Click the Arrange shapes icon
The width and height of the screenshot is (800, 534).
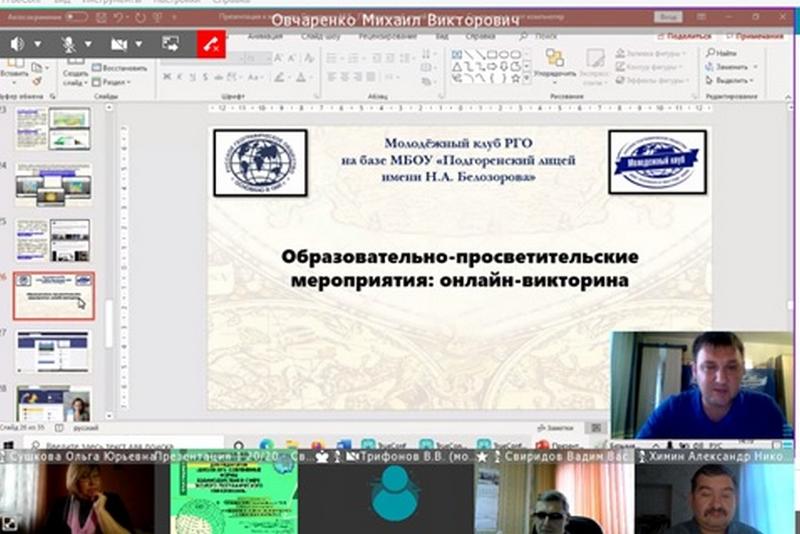[x=553, y=60]
